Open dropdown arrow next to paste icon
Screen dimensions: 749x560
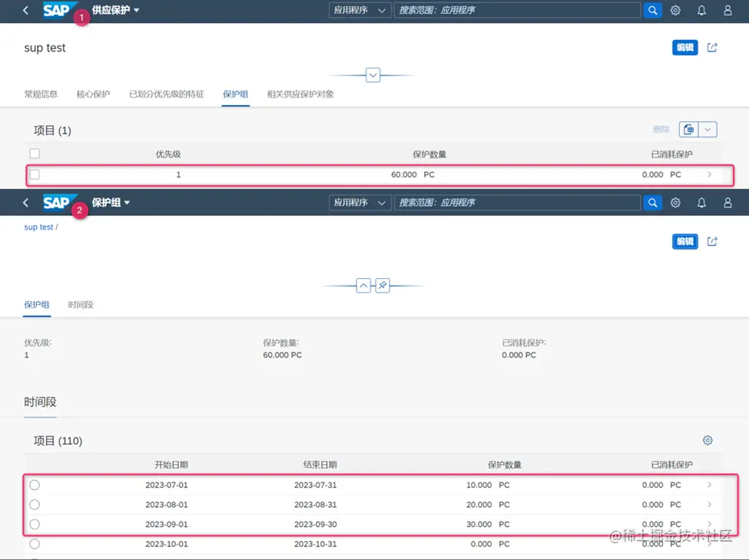tap(708, 130)
